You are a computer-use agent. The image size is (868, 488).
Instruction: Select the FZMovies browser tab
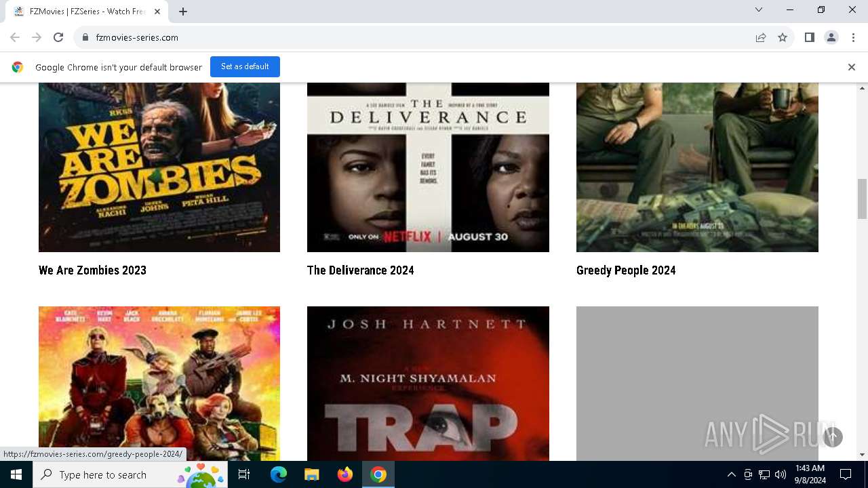click(87, 12)
